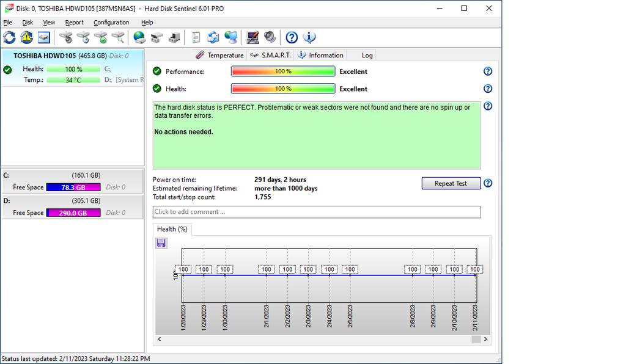Click C: free space 78.3 GB bar
Screen dimensions: 626x364
[73, 187]
